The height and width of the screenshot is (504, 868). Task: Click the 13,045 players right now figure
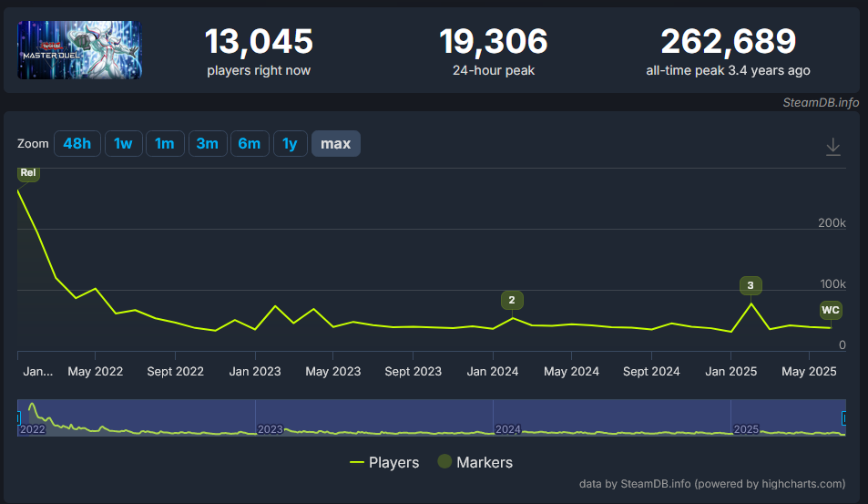259,42
